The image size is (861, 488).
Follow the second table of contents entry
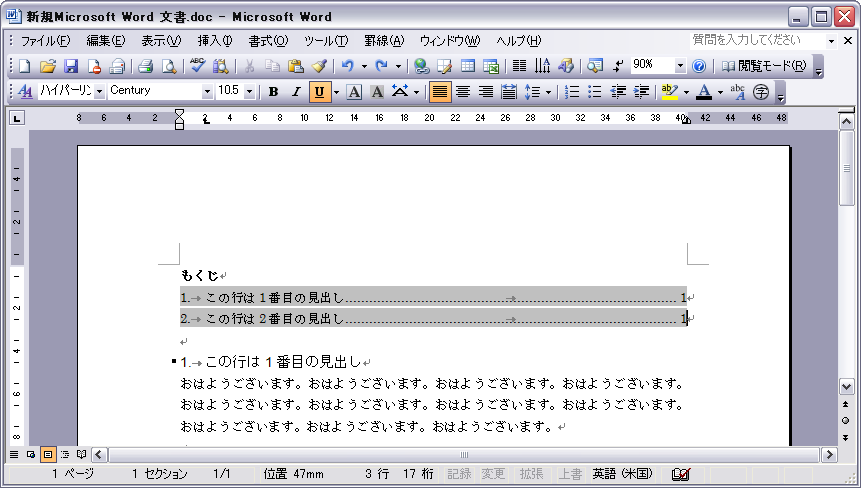pyautogui.click(x=433, y=318)
